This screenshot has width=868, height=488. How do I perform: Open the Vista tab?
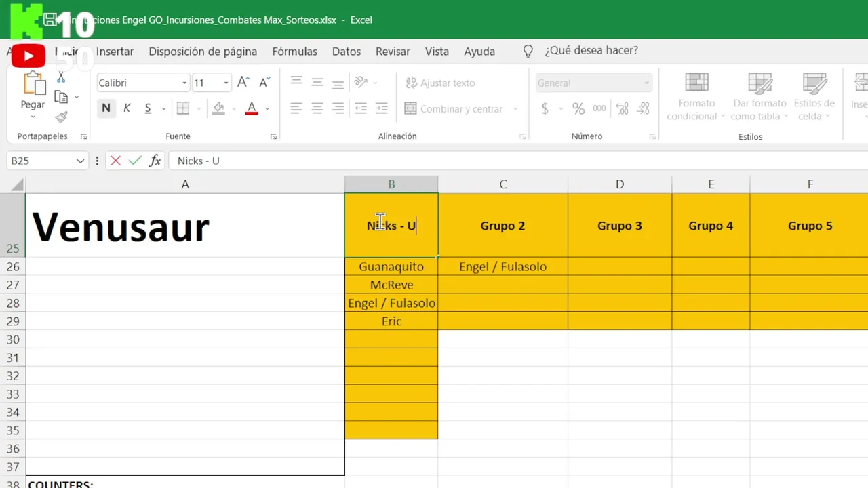(437, 52)
